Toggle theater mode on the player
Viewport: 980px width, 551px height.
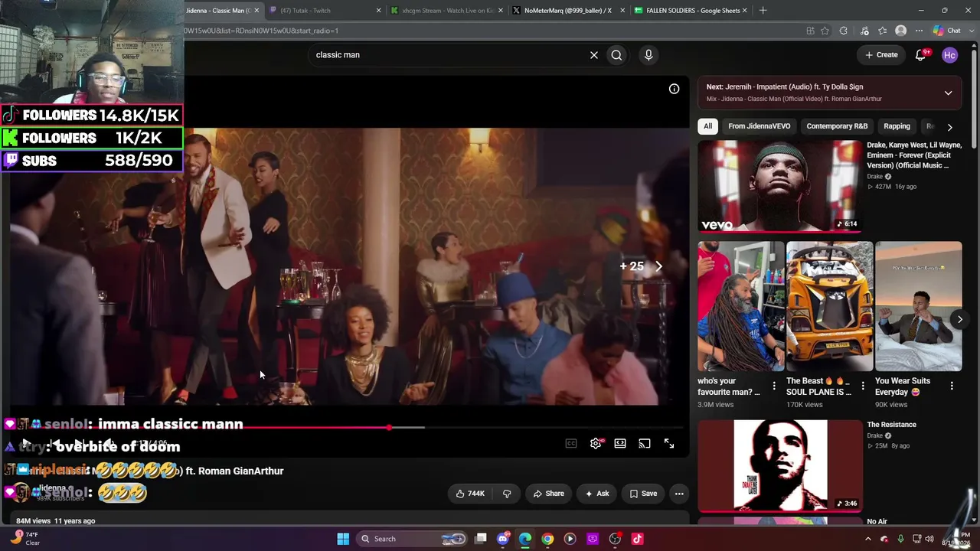pyautogui.click(x=620, y=444)
